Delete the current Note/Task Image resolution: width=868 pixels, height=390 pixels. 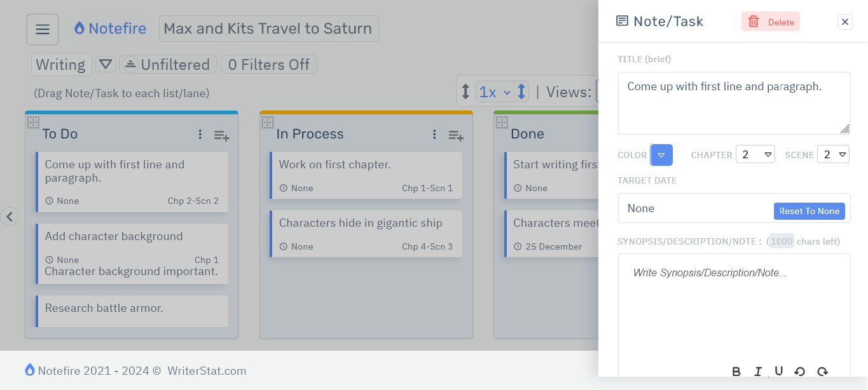coord(770,21)
